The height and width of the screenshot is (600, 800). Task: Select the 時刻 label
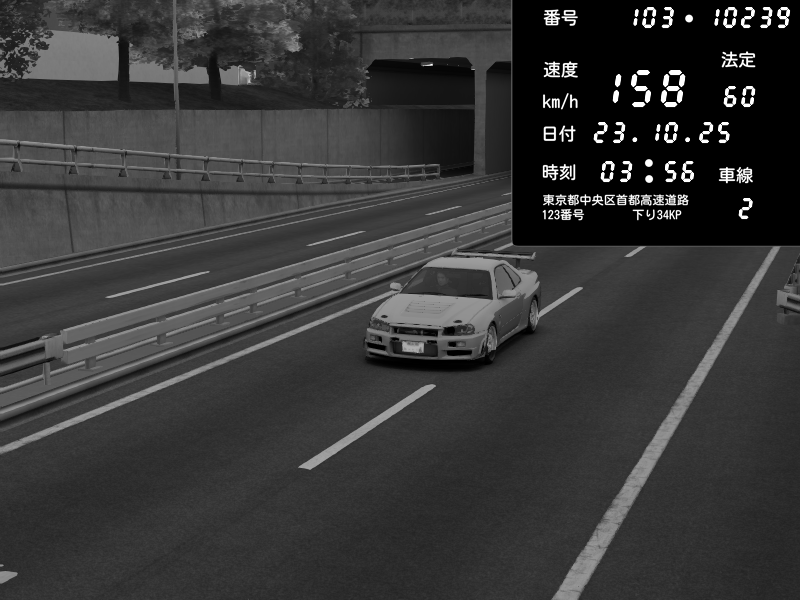[x=560, y=171]
